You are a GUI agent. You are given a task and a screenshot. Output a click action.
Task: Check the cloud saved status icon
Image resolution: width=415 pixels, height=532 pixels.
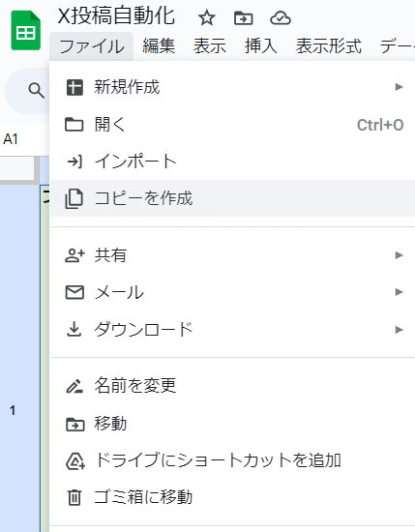[281, 18]
